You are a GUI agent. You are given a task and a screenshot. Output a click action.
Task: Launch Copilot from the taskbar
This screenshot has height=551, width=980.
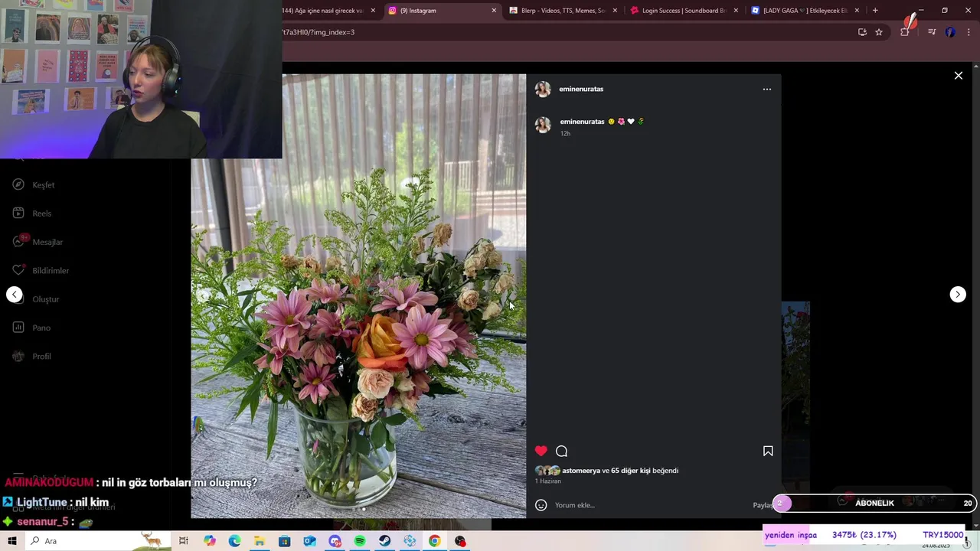tap(210, 541)
